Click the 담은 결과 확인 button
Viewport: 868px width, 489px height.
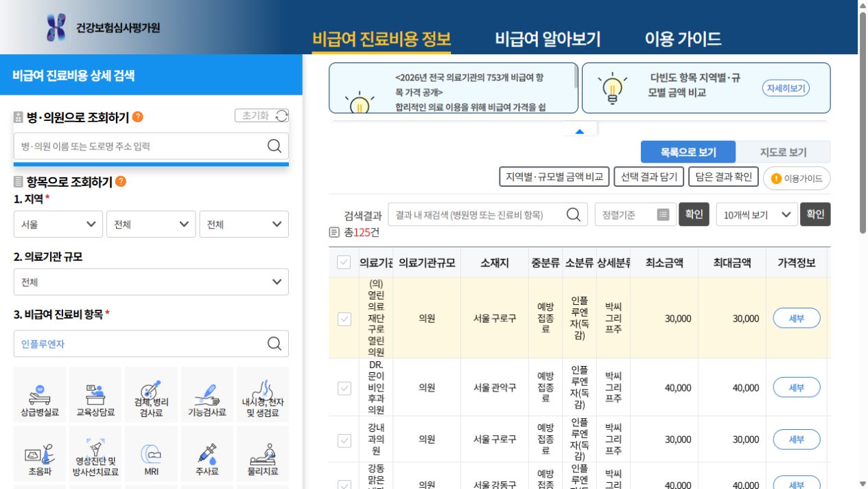coord(723,177)
